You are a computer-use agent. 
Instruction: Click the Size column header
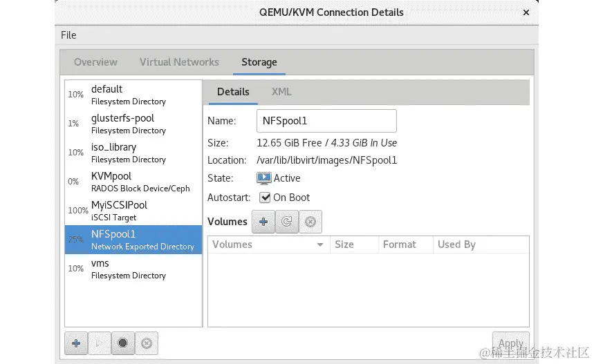[354, 245]
